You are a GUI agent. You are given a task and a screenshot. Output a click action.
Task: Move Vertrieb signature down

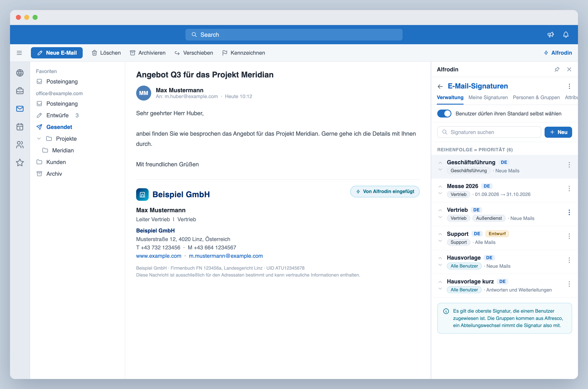440,217
